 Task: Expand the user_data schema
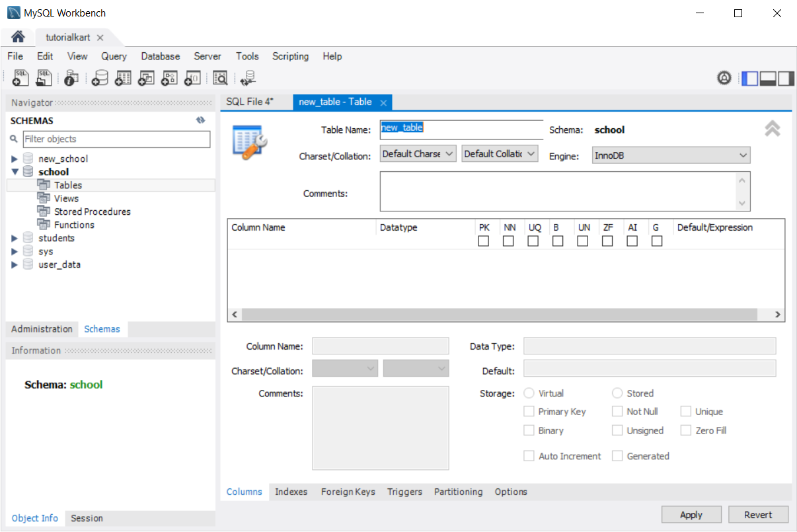pyautogui.click(x=15, y=265)
